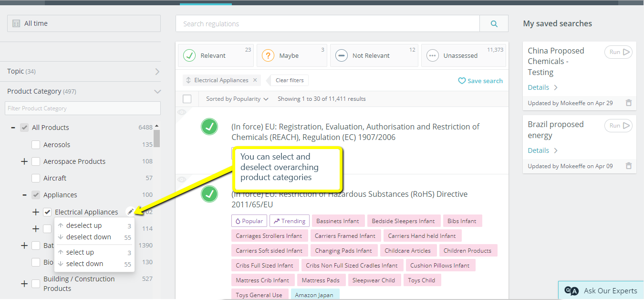Image resolution: width=644 pixels, height=300 pixels.
Task: Delete the Brazil proposed energy saved search
Action: tap(629, 166)
